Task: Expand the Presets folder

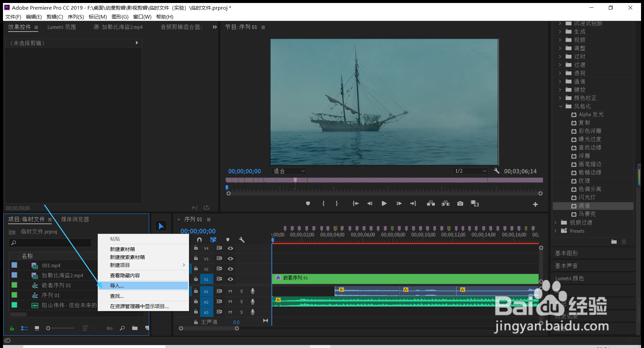Action: click(x=556, y=231)
